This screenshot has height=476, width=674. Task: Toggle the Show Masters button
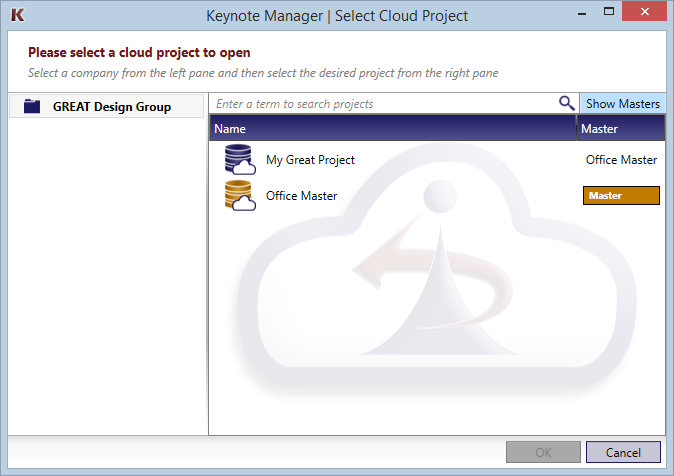pos(622,104)
